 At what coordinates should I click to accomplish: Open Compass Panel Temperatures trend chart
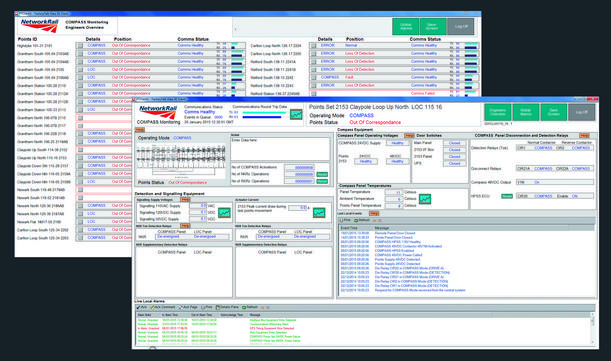(x=425, y=199)
